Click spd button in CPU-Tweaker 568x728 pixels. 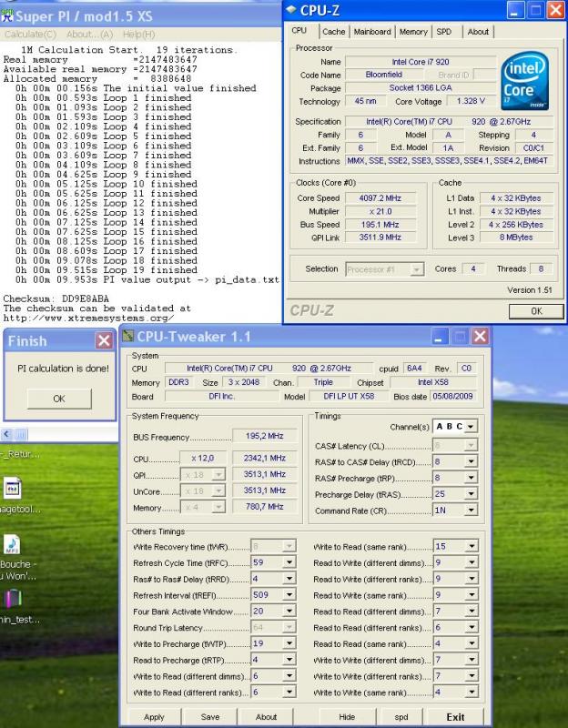(x=401, y=717)
